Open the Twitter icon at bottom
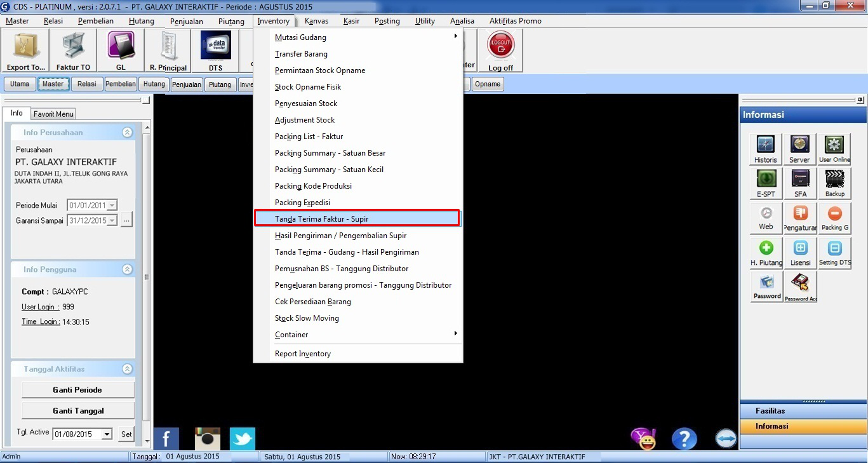The image size is (868, 463). click(242, 439)
